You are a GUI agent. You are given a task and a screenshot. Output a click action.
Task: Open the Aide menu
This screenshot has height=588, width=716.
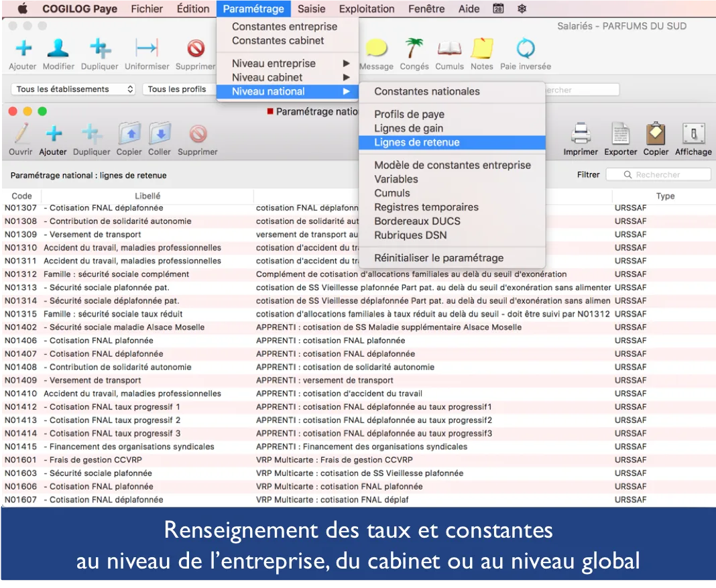pyautogui.click(x=469, y=9)
